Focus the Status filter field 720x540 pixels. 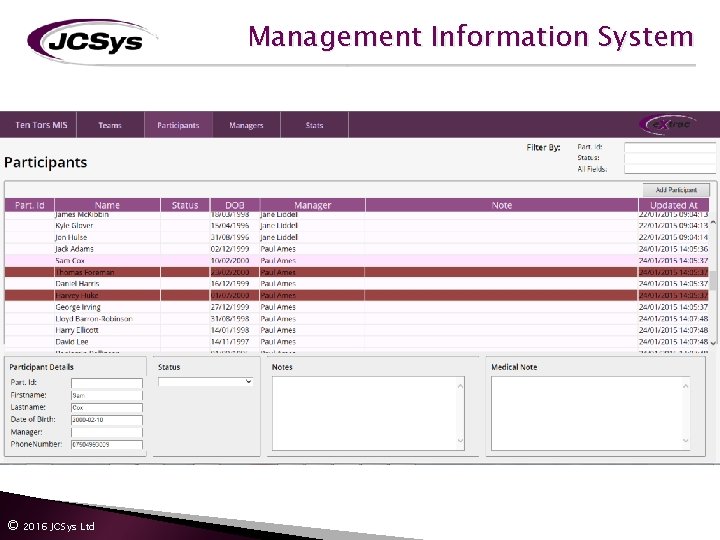coord(669,158)
